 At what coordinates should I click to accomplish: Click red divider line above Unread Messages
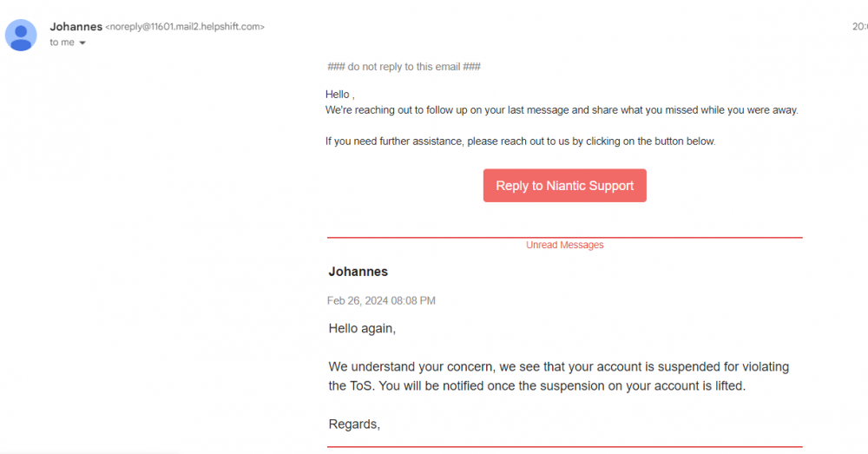564,237
